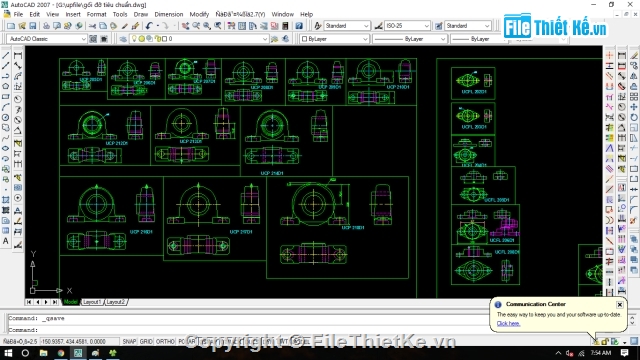The width and height of the screenshot is (640, 360).
Task: Click the Help question mark icon
Action: pos(299,26)
